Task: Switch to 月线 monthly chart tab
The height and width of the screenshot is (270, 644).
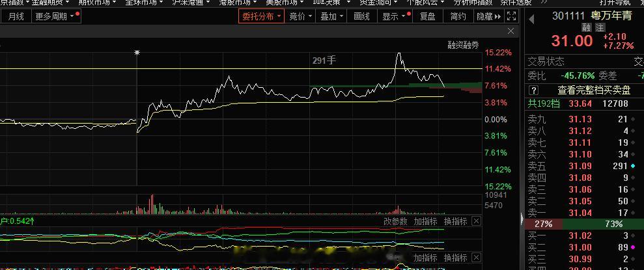Action: click(16, 16)
